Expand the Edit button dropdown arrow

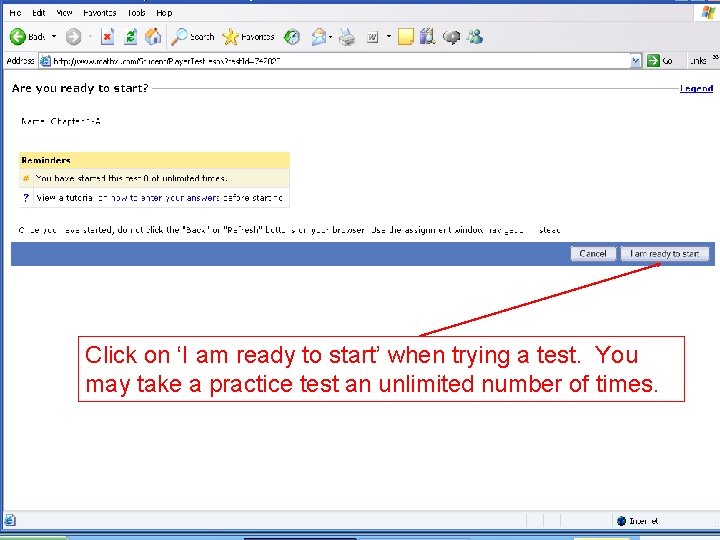pos(389,36)
